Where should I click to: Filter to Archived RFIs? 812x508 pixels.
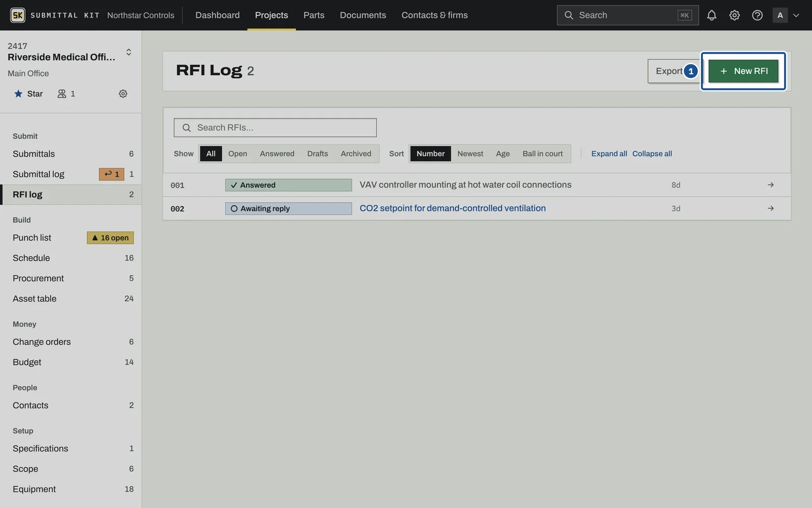click(356, 153)
